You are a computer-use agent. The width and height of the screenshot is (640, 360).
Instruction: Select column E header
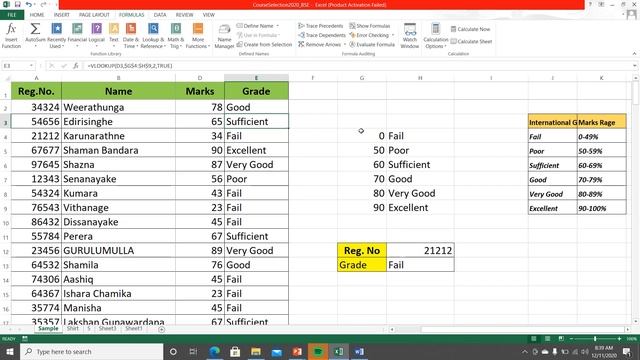[x=256, y=78]
